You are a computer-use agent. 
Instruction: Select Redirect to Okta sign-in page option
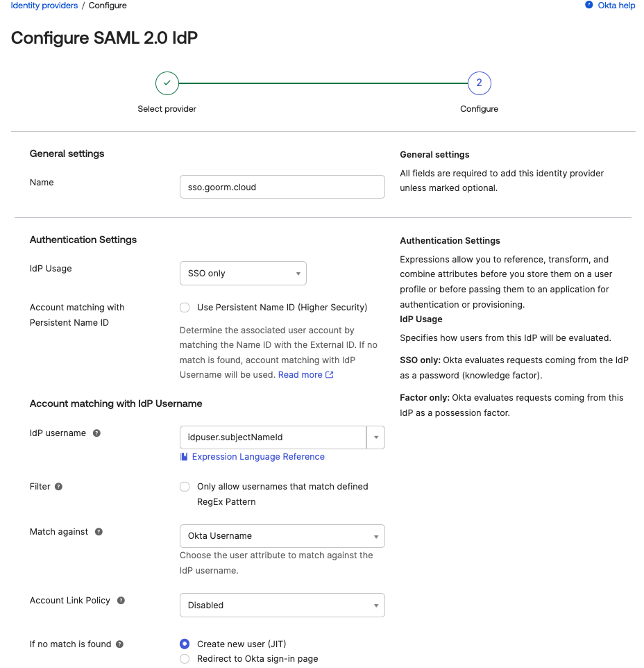(185, 659)
